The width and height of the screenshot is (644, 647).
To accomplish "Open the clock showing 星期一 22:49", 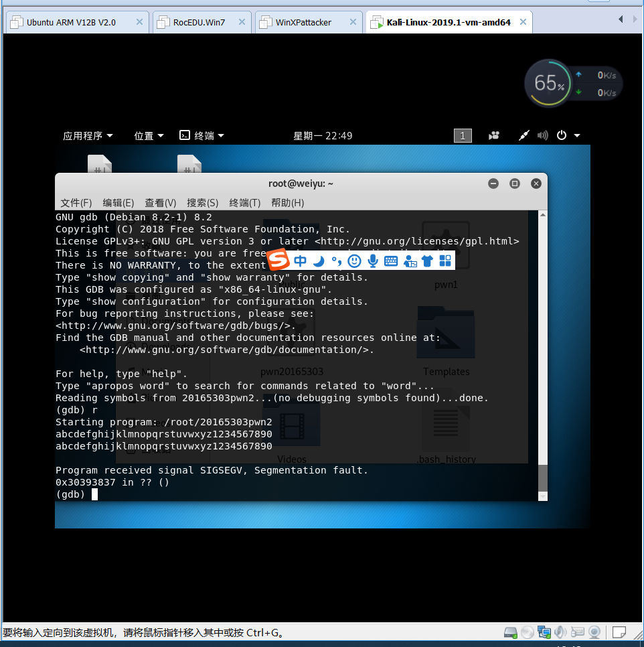I will click(323, 136).
